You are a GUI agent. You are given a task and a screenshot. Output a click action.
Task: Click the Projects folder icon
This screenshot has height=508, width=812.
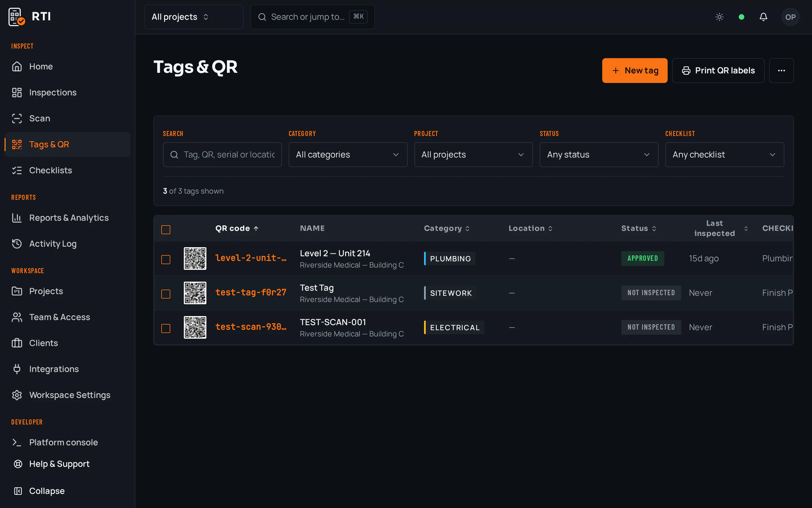tap(17, 291)
